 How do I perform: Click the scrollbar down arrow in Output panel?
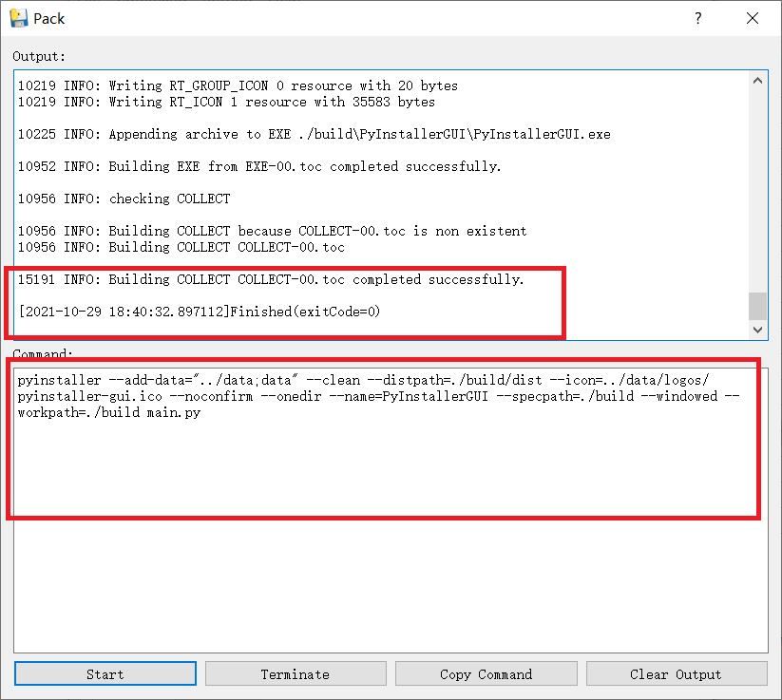point(757,328)
